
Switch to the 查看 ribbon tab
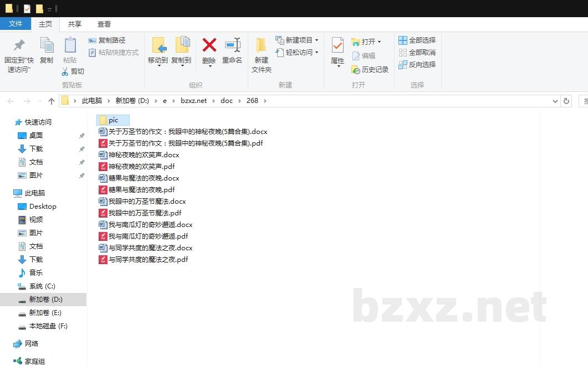coord(104,24)
